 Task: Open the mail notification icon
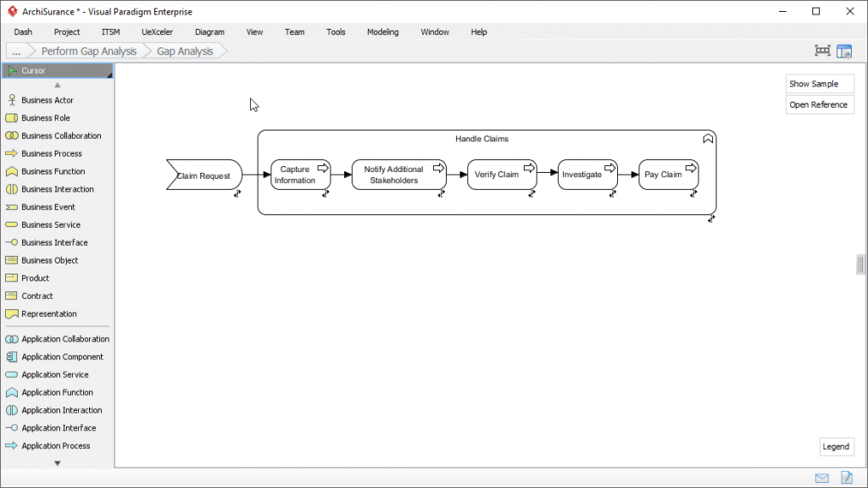pyautogui.click(x=821, y=477)
